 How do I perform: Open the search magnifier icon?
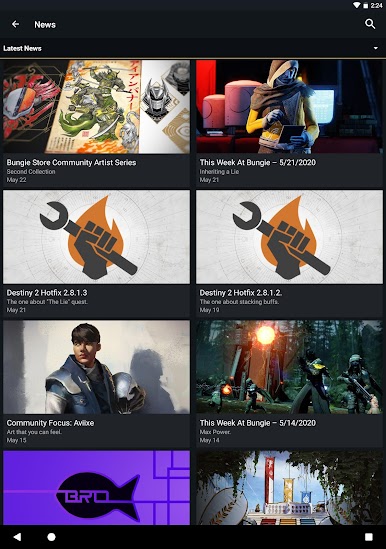point(370,24)
